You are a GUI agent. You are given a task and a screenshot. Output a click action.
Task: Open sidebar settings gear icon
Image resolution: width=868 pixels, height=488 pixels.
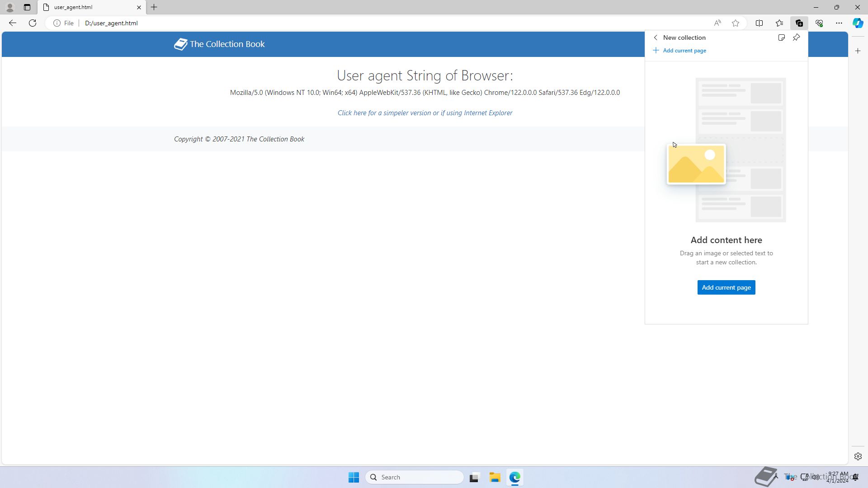pos(858,456)
